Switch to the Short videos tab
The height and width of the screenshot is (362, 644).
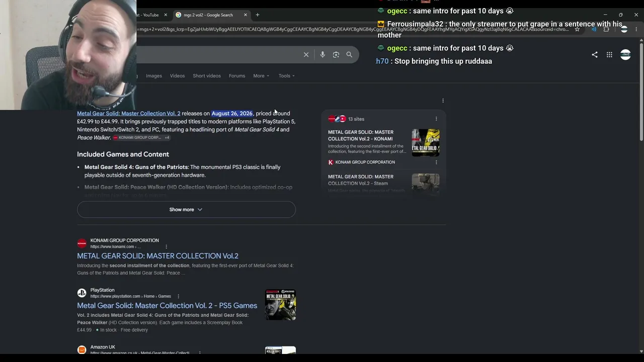[207, 76]
